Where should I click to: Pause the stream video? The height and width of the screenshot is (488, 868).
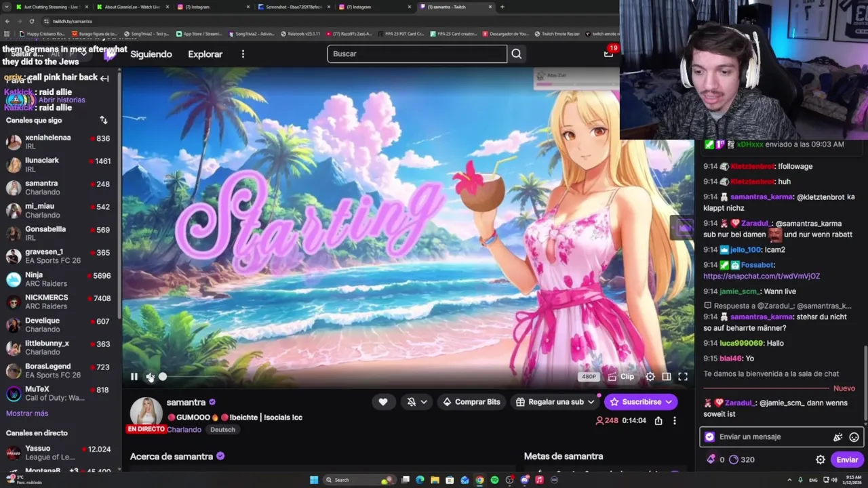click(134, 377)
